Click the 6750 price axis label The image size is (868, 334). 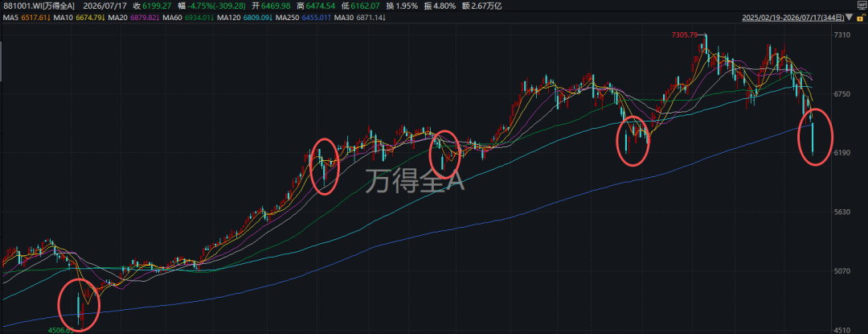tap(842, 94)
